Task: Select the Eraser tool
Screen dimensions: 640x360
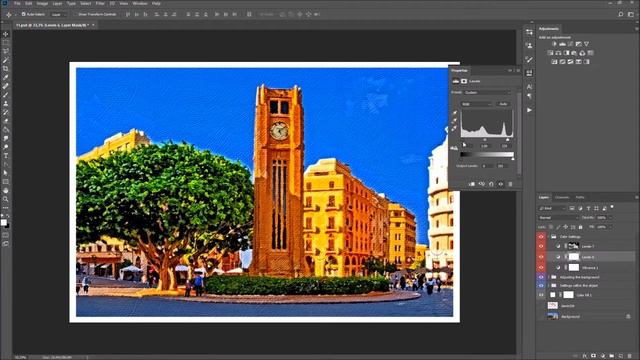Action: (x=6, y=121)
